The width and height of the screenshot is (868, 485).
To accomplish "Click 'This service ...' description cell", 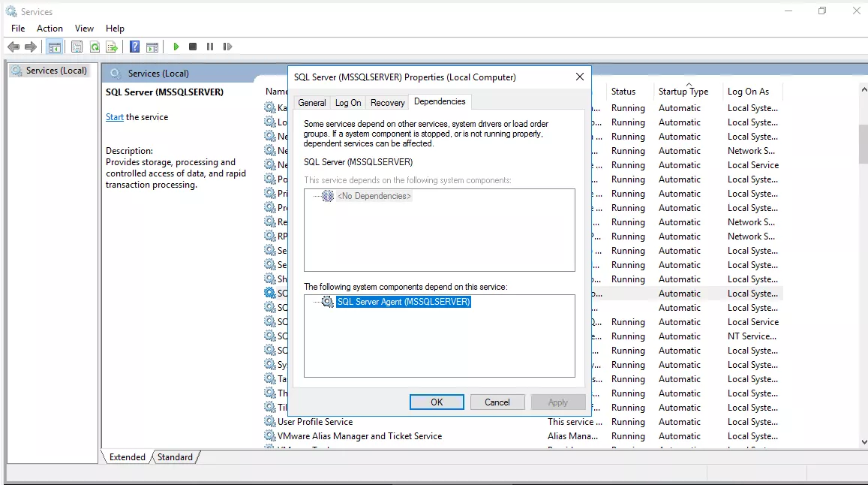I will (x=575, y=422).
